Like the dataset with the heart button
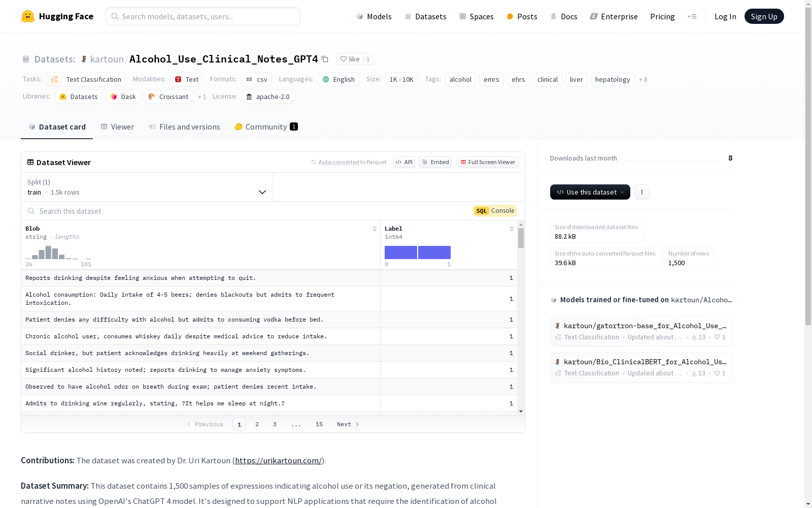The width and height of the screenshot is (812, 508). [350, 59]
